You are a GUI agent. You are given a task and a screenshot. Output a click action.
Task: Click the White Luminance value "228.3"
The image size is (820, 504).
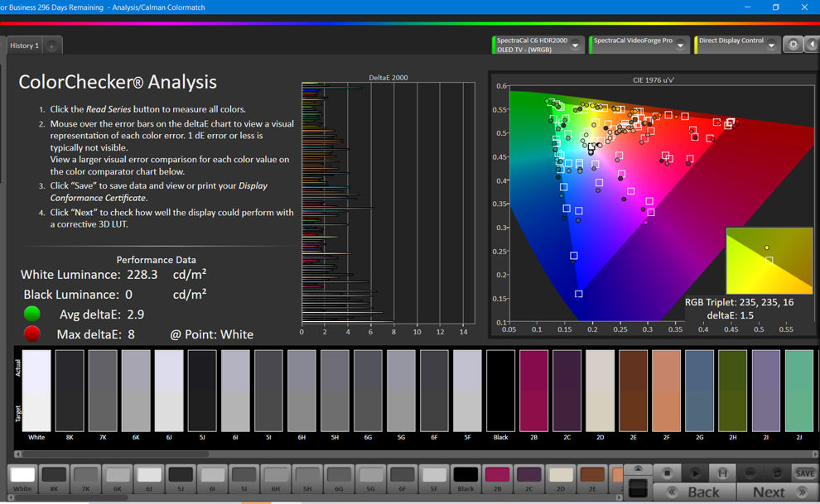pyautogui.click(x=142, y=275)
